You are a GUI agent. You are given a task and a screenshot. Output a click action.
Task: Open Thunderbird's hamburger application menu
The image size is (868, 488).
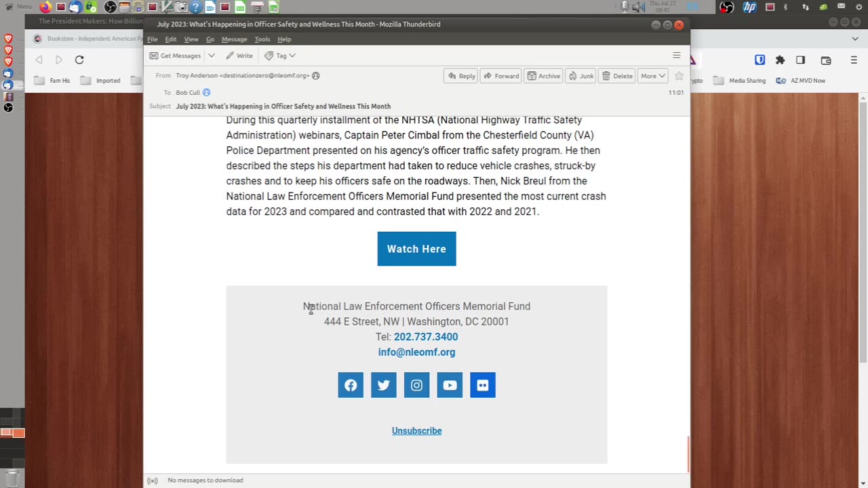pos(676,56)
